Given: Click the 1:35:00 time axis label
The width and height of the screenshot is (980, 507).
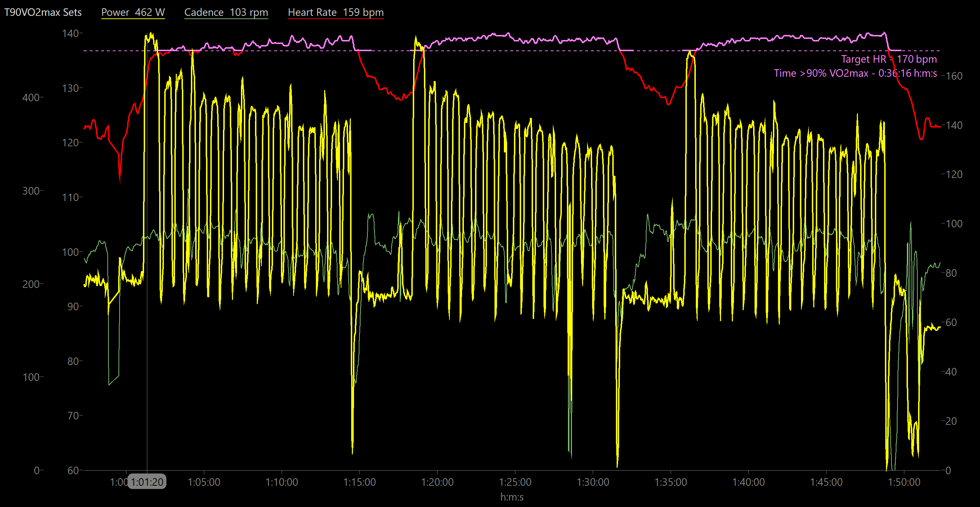Looking at the screenshot, I should [671, 482].
